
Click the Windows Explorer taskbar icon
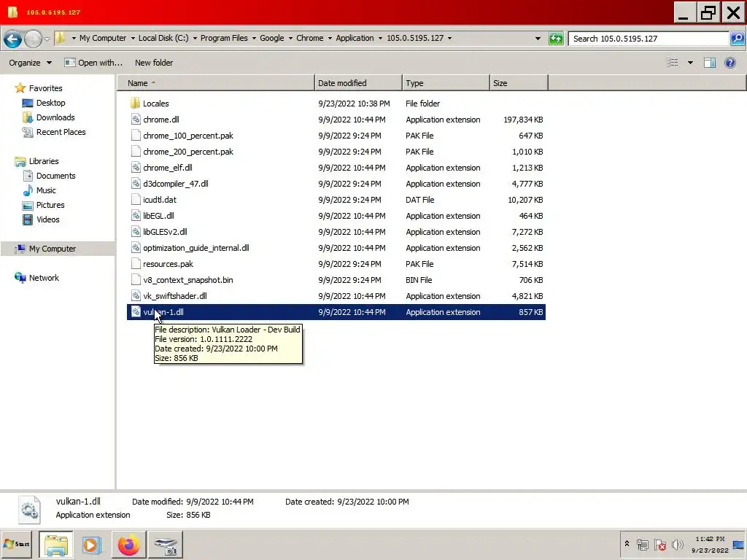click(x=55, y=544)
